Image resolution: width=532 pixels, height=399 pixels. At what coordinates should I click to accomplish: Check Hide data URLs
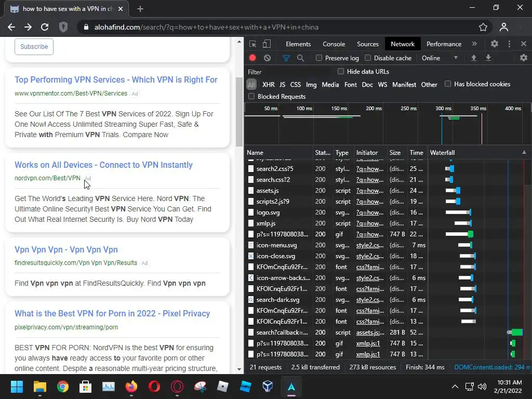pyautogui.click(x=341, y=71)
